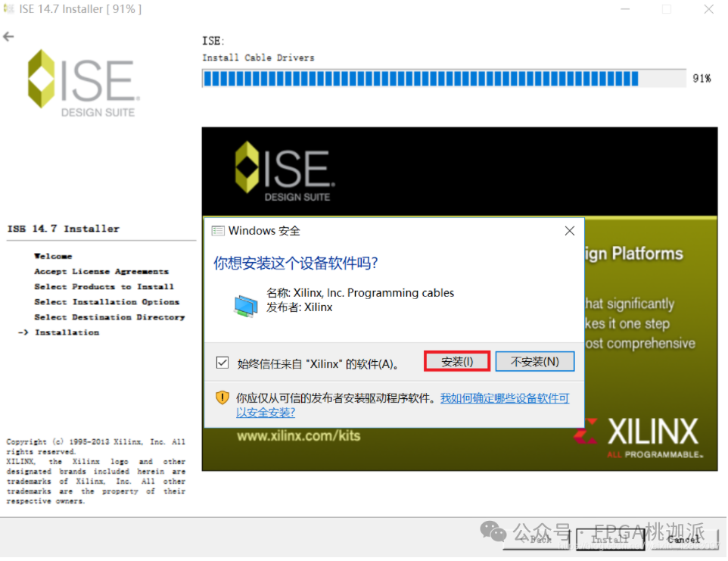Click the WeChat public account icon

[x=493, y=533]
